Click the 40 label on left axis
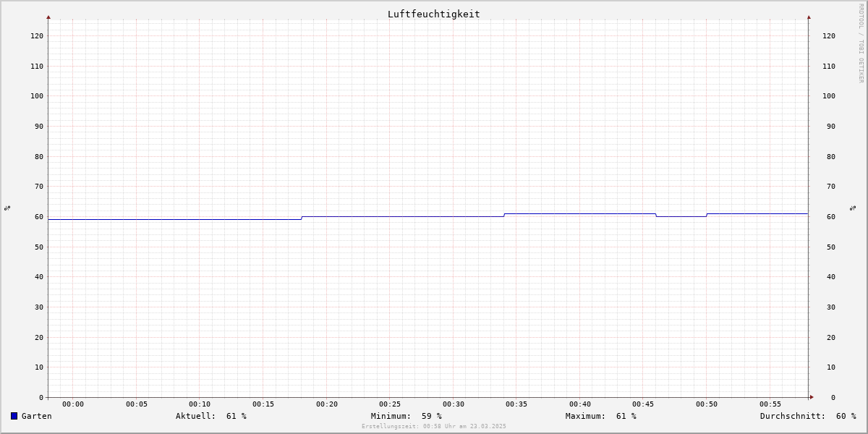 [39, 276]
